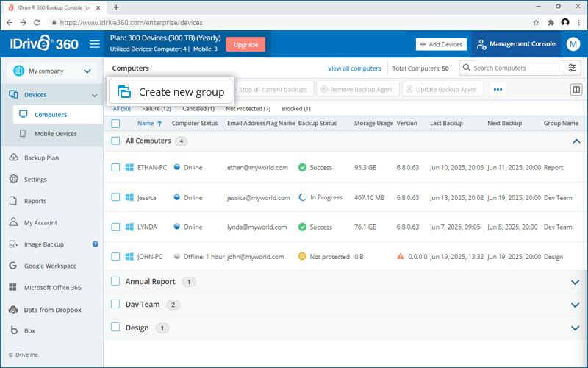588x368 pixels.
Task: Open the browser three-dot menu
Action: 579,23
